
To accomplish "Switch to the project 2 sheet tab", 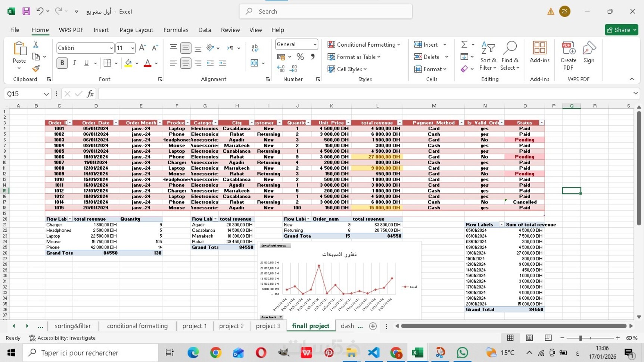I will [231, 326].
